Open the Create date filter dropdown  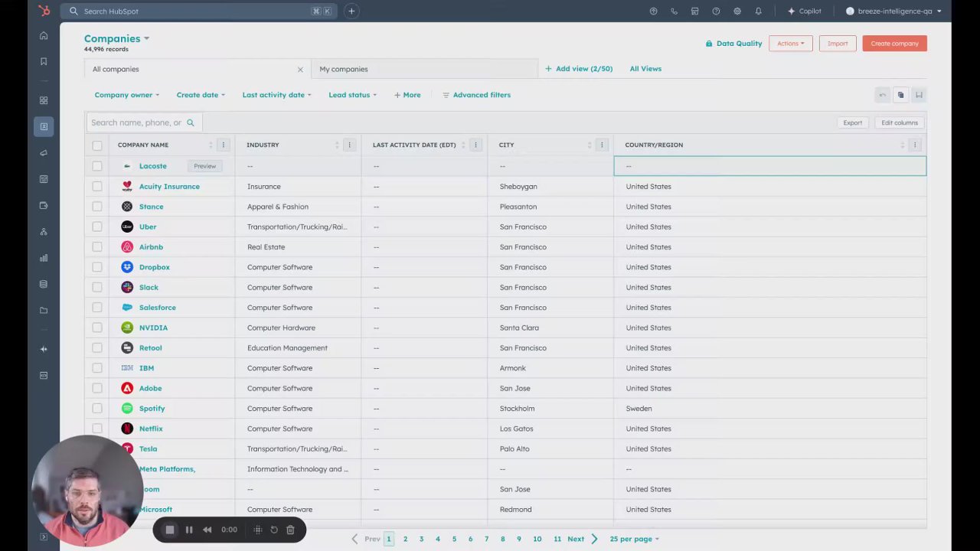pos(201,95)
